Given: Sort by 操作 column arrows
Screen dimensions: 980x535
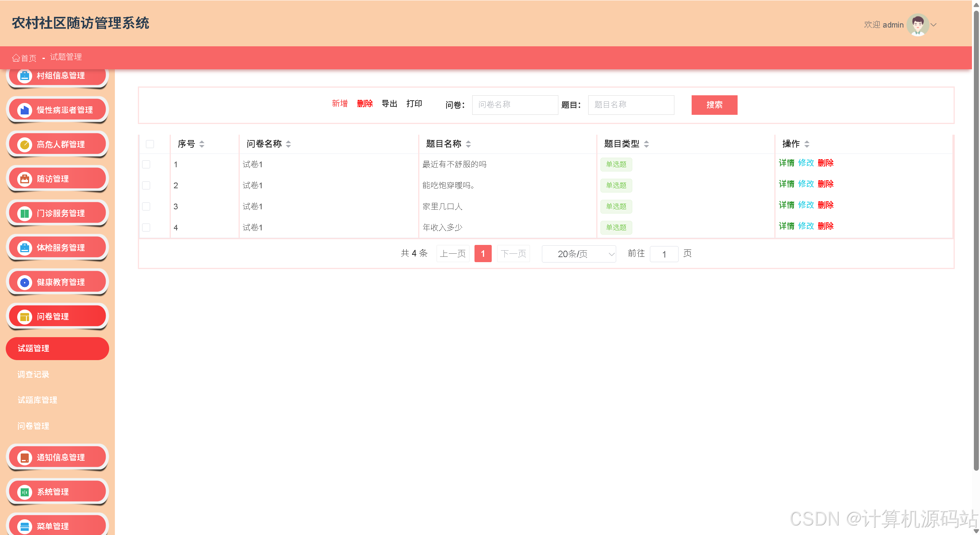Looking at the screenshot, I should [x=807, y=144].
